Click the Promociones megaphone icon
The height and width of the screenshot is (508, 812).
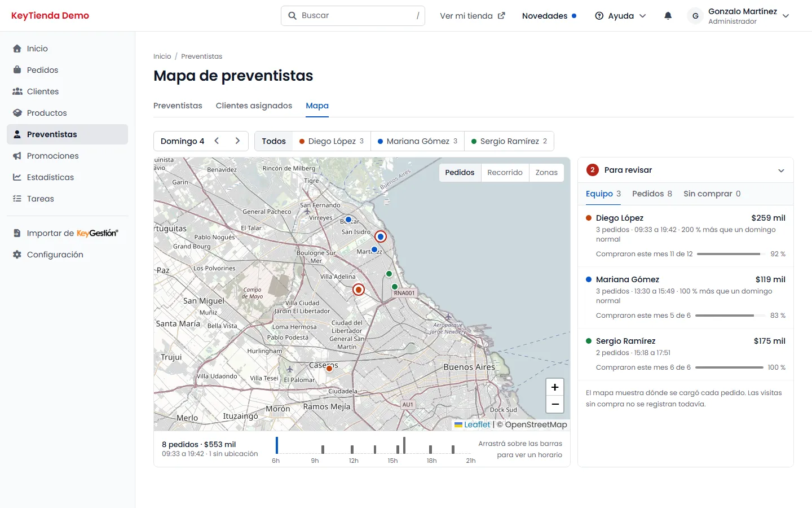pyautogui.click(x=17, y=156)
